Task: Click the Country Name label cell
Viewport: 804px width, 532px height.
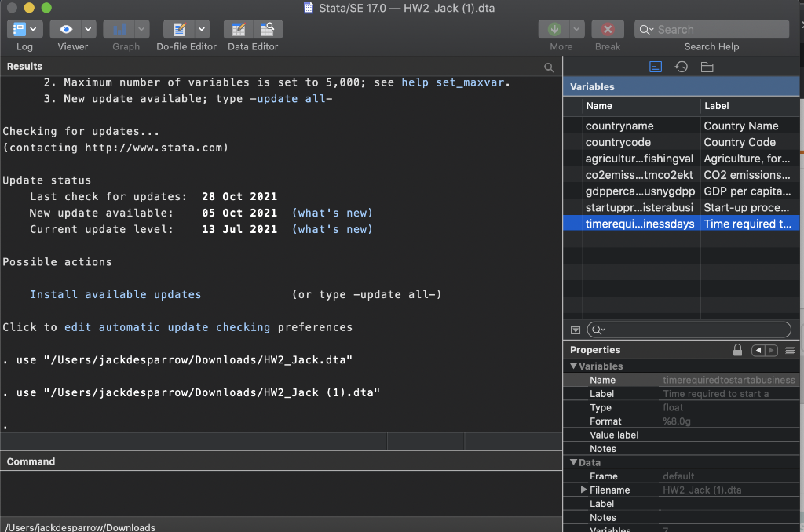Action: [741, 126]
